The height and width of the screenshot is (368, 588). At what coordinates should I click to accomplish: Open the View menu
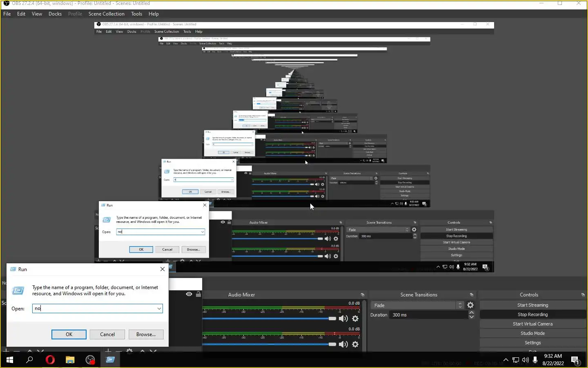[37, 14]
